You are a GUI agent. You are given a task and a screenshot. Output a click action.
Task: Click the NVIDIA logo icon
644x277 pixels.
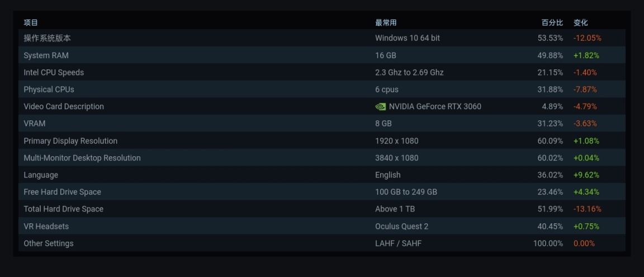[x=380, y=106]
